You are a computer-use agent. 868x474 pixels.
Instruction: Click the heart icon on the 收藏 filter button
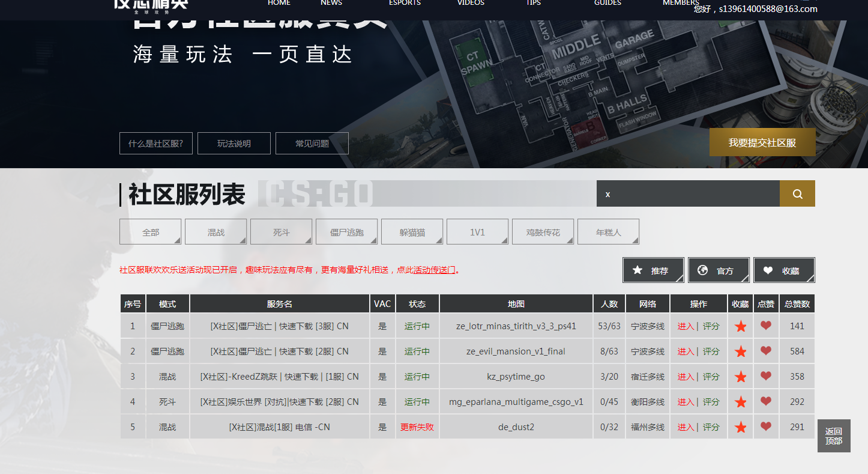pos(768,270)
